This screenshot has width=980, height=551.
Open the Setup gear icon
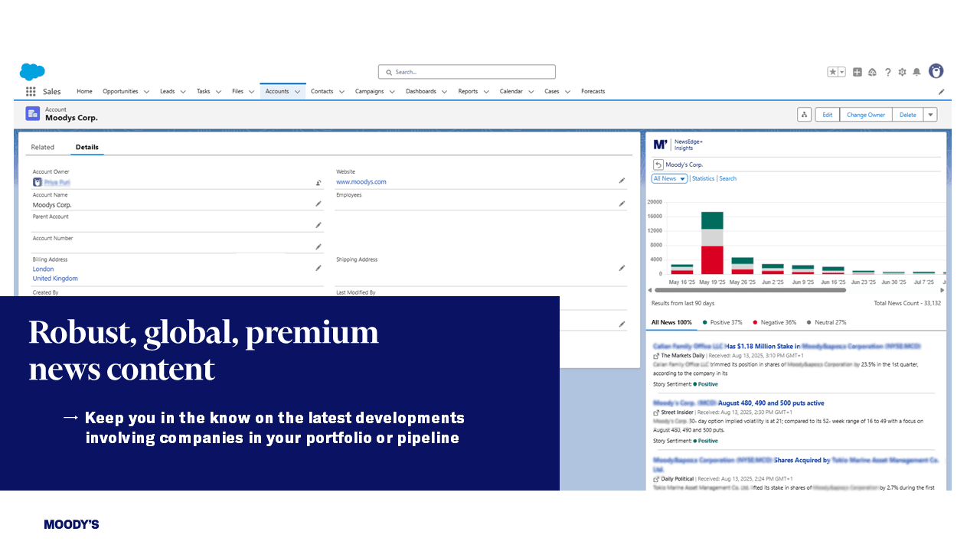(x=902, y=72)
